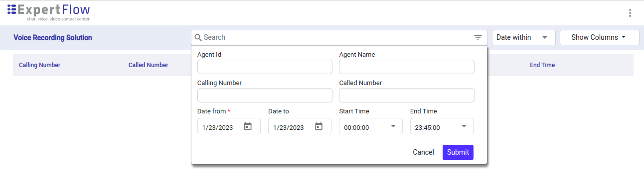Click into the Calling Number filter field
The height and width of the screenshot is (189, 644).
pos(265,95)
